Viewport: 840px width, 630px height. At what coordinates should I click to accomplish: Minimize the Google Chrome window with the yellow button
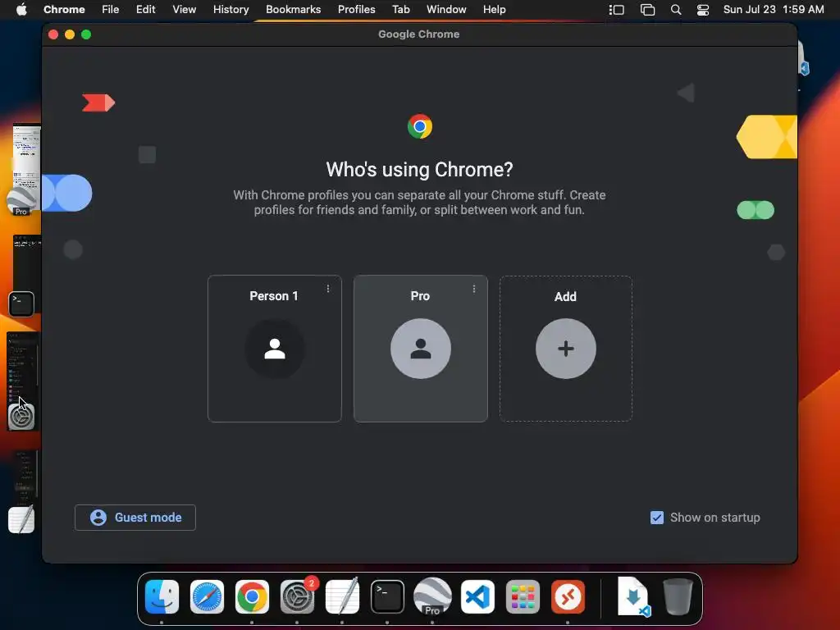tap(70, 34)
